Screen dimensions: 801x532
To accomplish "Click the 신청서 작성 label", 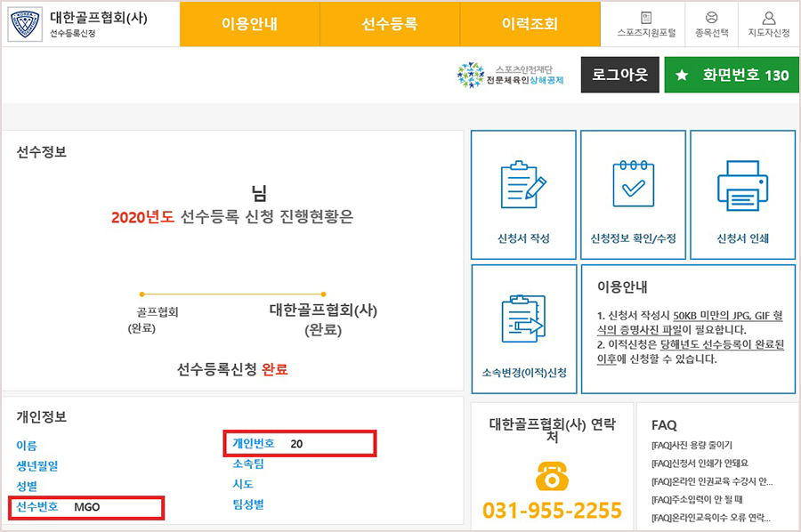I will point(523,238).
